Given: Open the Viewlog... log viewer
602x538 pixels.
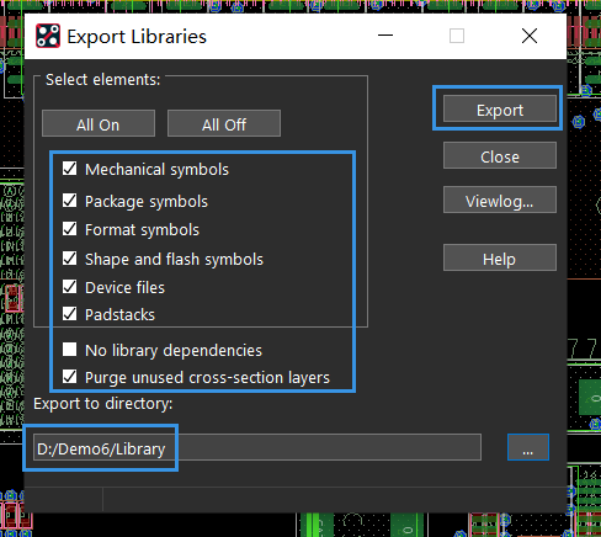Looking at the screenshot, I should tap(499, 200).
